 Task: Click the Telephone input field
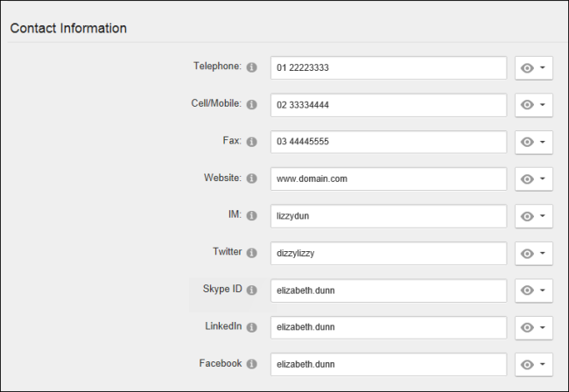[389, 67]
